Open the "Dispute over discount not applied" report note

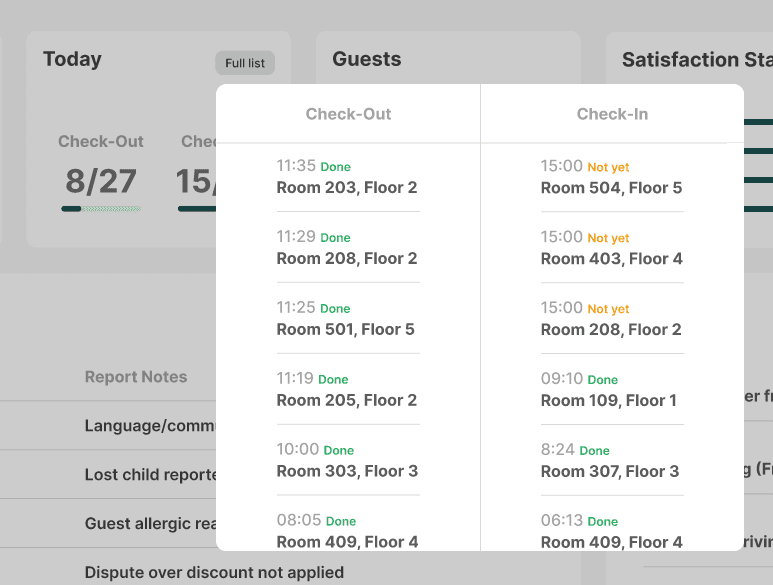pyautogui.click(x=214, y=573)
